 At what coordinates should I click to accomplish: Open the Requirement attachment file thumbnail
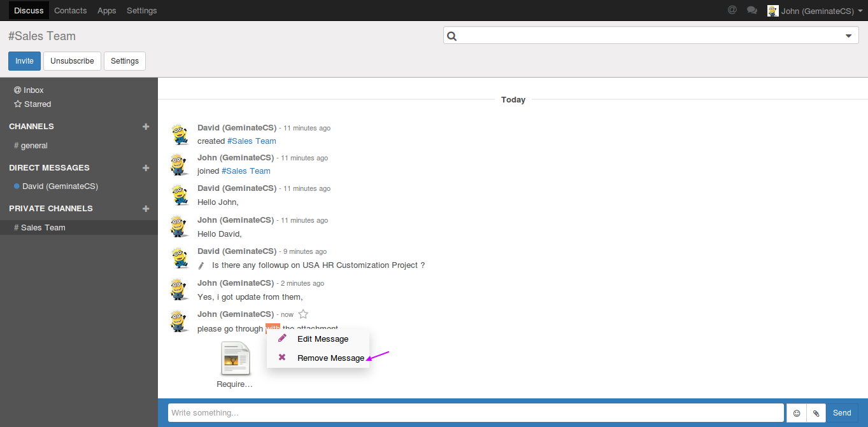pyautogui.click(x=236, y=358)
